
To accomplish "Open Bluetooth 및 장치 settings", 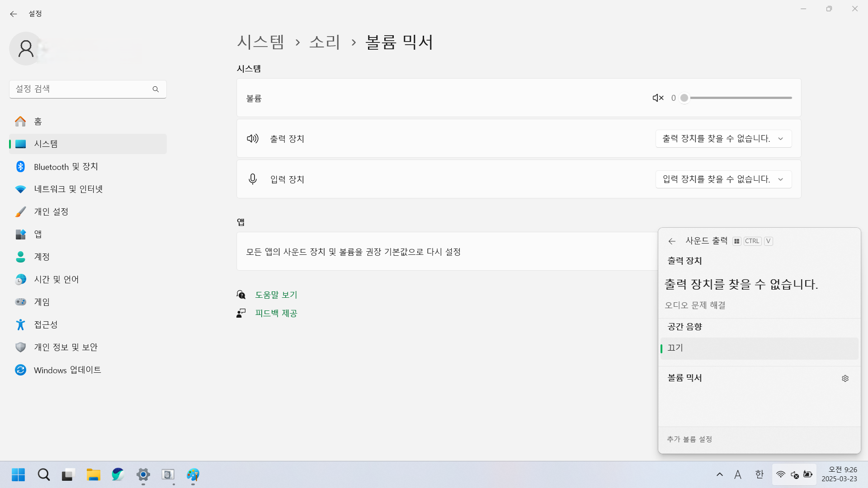I will coord(66,167).
